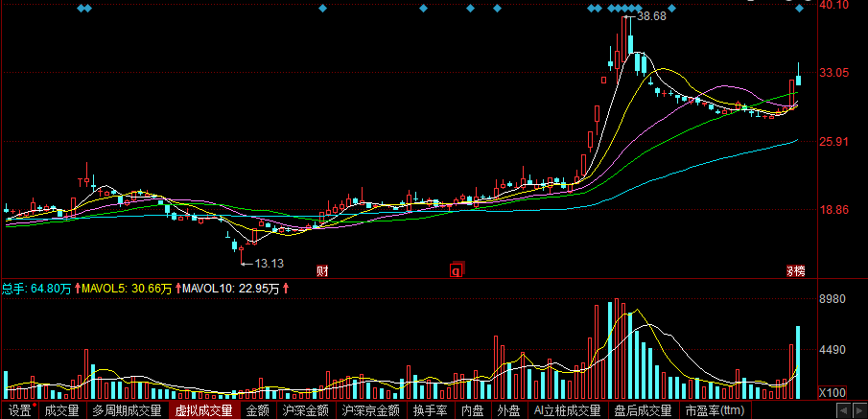The image size is (868, 419).
Task: Open the 设置 settings tab
Action: click(18, 410)
